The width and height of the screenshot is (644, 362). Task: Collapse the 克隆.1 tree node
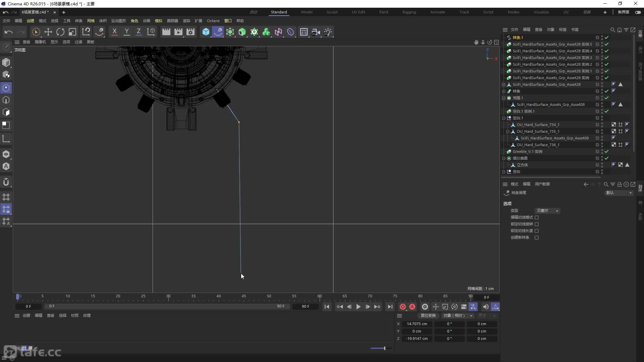[503, 98]
